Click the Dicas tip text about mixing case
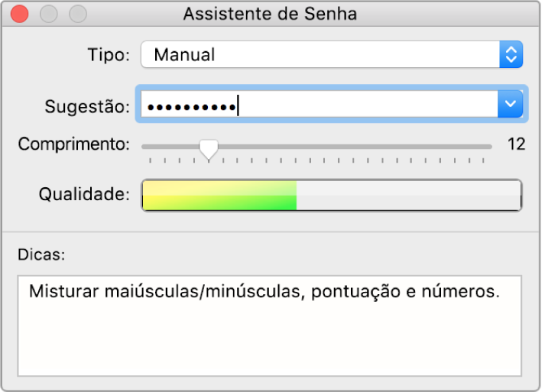The image size is (545, 392). (264, 291)
